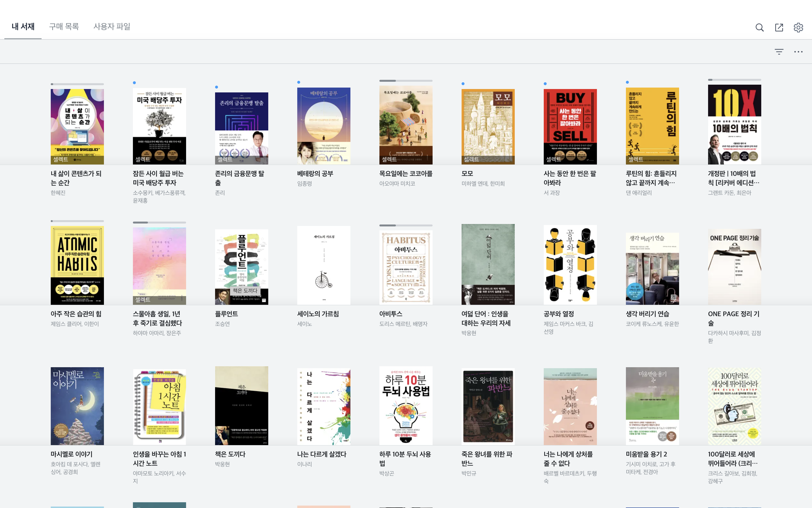Viewport: 812px width, 508px height.
Task: Open the 내 삶이 콘텐츠가 되는 순간 book cover
Action: coord(77,127)
